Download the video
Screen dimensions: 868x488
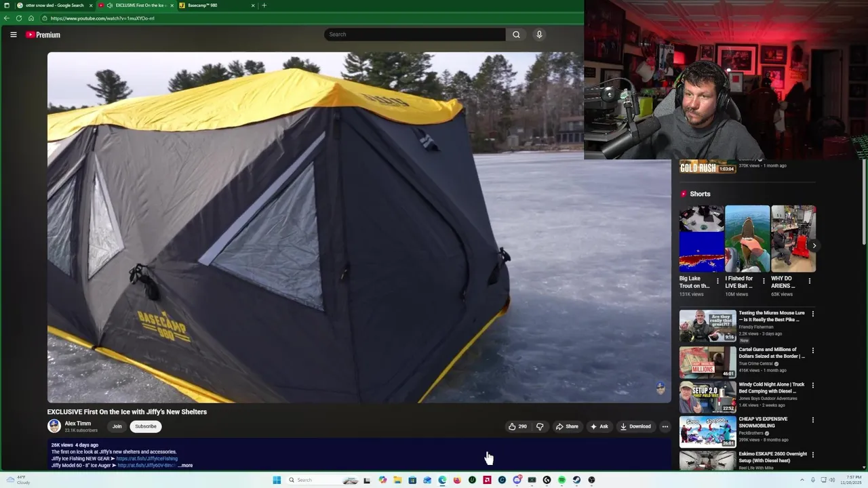tap(635, 426)
